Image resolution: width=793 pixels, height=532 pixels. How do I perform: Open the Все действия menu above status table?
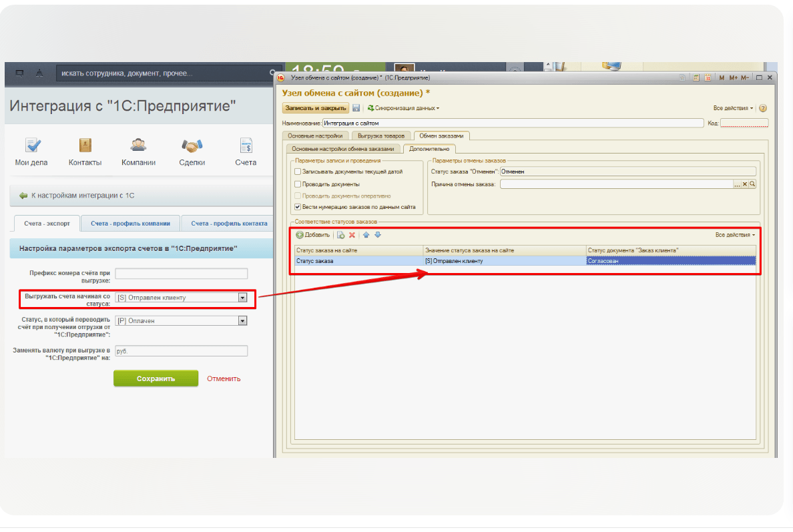point(736,235)
